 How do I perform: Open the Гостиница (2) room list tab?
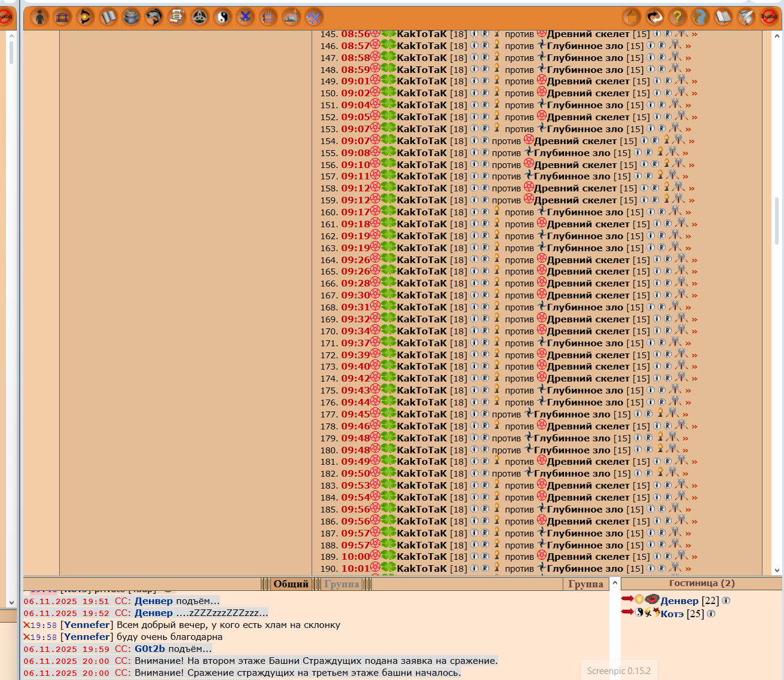coord(701,583)
